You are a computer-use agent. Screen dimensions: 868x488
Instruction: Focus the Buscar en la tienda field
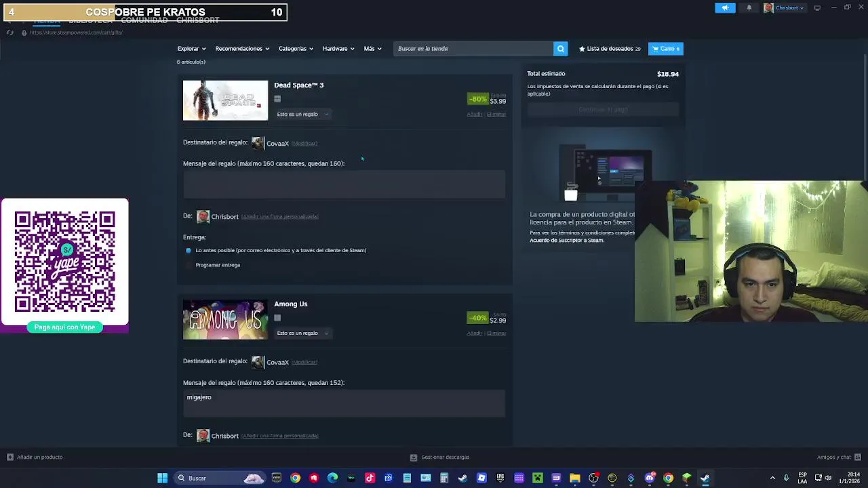tap(473, 49)
